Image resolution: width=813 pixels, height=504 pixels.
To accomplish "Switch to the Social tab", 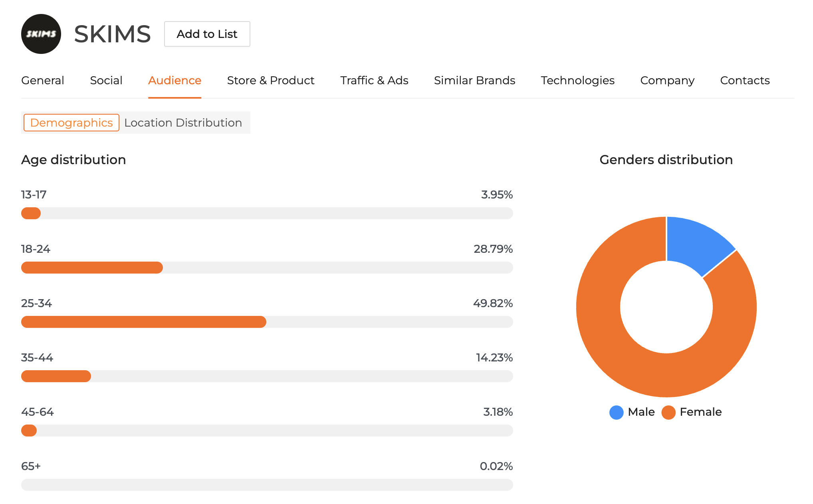I will pos(106,80).
